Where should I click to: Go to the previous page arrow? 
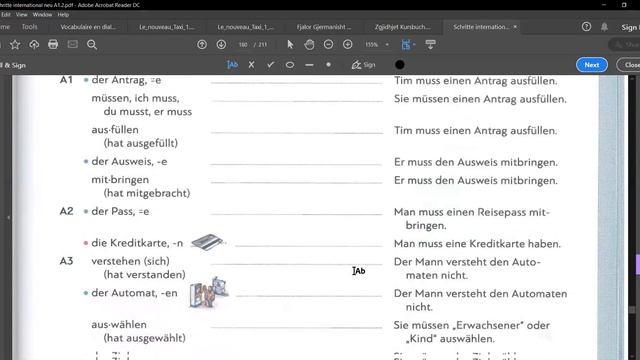(202, 44)
